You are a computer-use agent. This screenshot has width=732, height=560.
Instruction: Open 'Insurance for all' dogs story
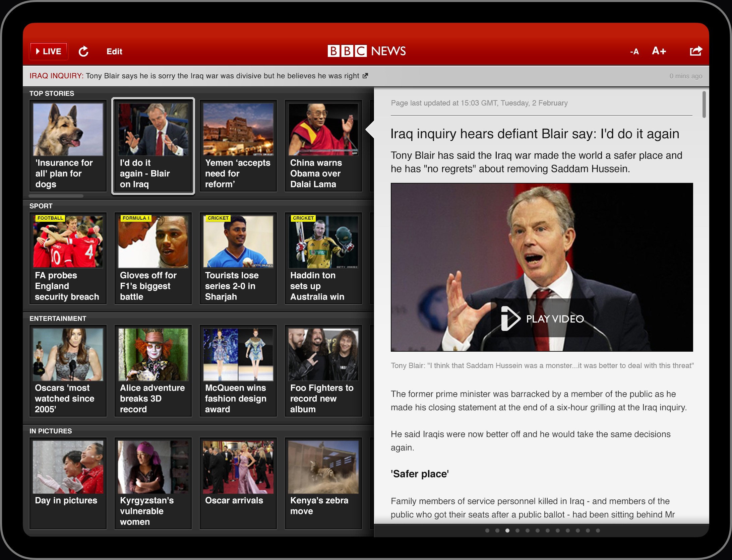click(x=68, y=146)
